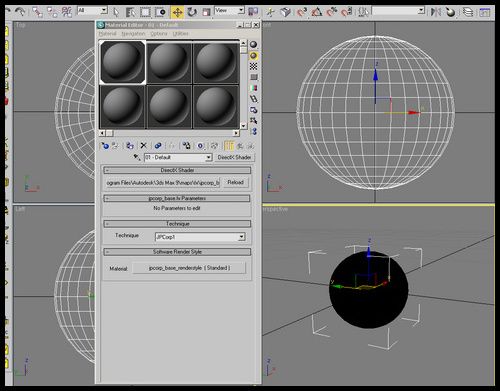The image size is (500, 391).
Task: Select bottom-middle material sample sphere
Action: pos(169,107)
